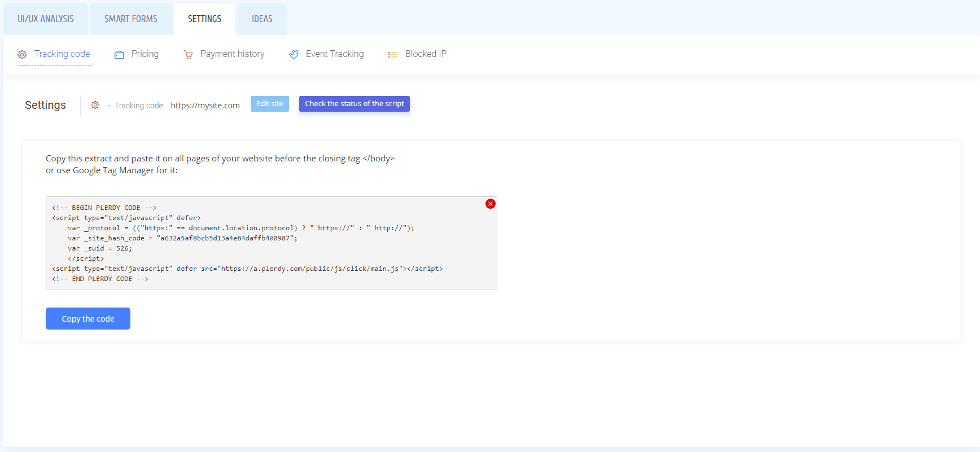Switch to the SMART FORMS tab
980x452 pixels.
click(131, 19)
